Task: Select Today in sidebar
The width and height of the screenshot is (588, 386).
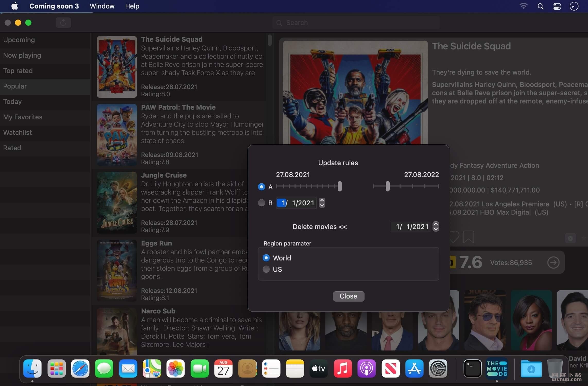Action: point(45,102)
